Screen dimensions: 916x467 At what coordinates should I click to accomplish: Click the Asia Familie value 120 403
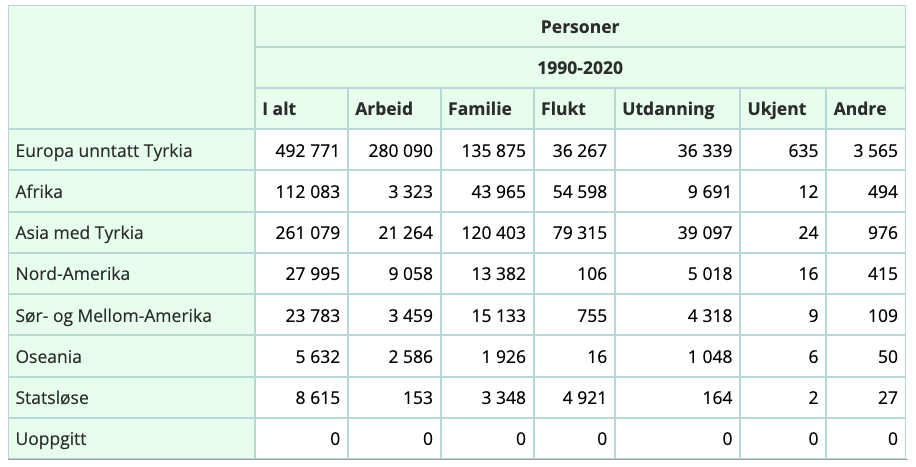click(x=484, y=233)
